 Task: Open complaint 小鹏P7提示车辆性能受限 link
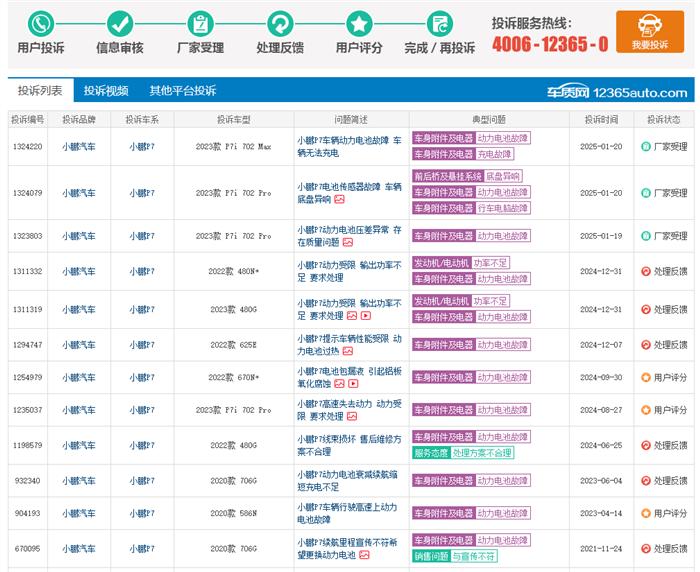[x=350, y=345]
